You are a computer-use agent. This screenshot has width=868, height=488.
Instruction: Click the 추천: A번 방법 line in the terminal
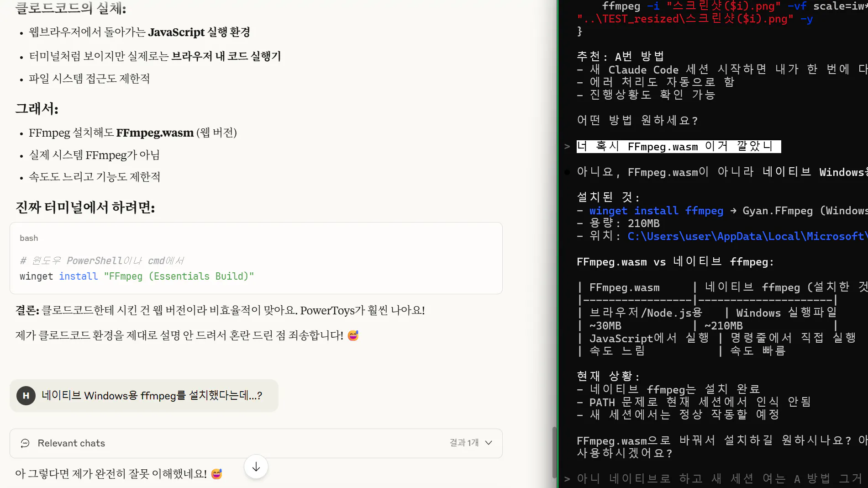(x=621, y=56)
